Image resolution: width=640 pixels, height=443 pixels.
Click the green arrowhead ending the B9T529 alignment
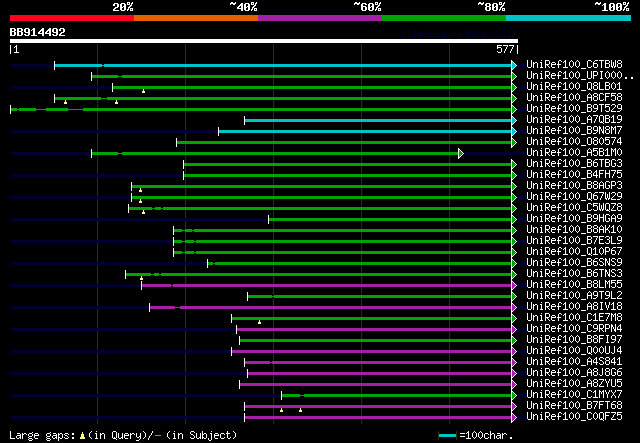[x=514, y=109]
